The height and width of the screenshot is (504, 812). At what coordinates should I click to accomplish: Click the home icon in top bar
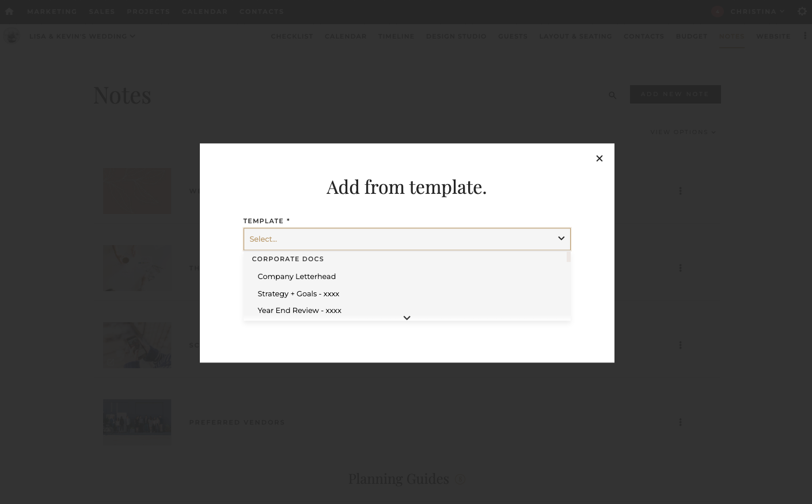[9, 12]
